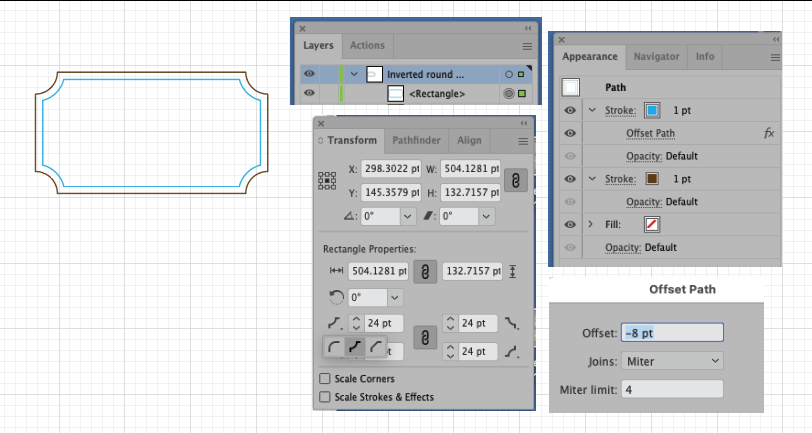The width and height of the screenshot is (812, 433).
Task: Collapse the Transform panel with double-arrow icon
Action: tap(524, 123)
